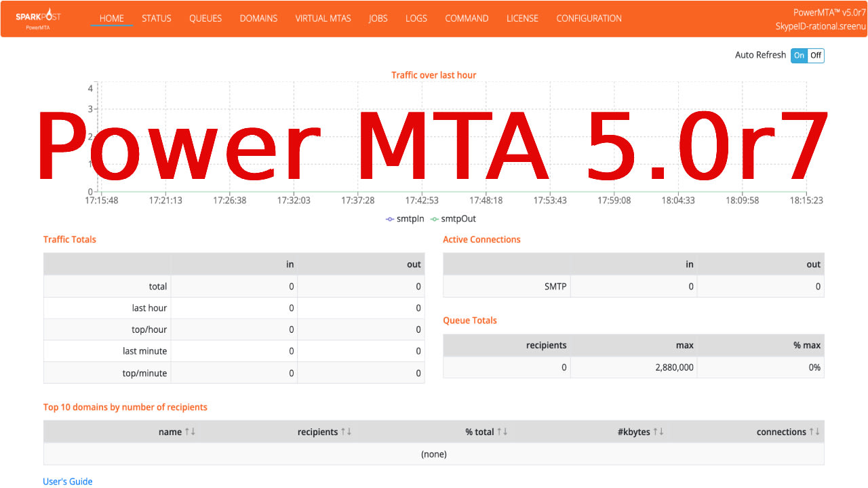Viewport: 868px width, 488px height.
Task: Click the 0% max value
Action: pos(814,367)
